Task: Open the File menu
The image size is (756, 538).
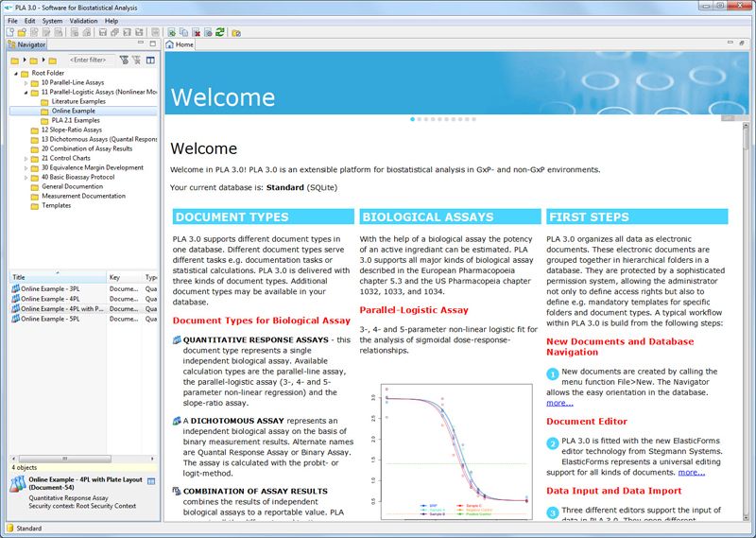Action: pyautogui.click(x=12, y=21)
